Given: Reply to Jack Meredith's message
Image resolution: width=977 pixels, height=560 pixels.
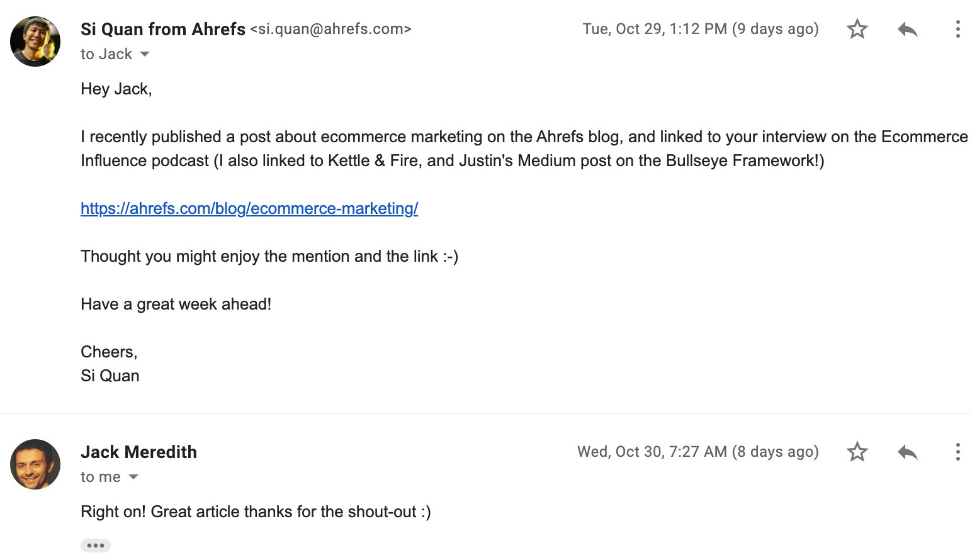Looking at the screenshot, I should tap(907, 452).
